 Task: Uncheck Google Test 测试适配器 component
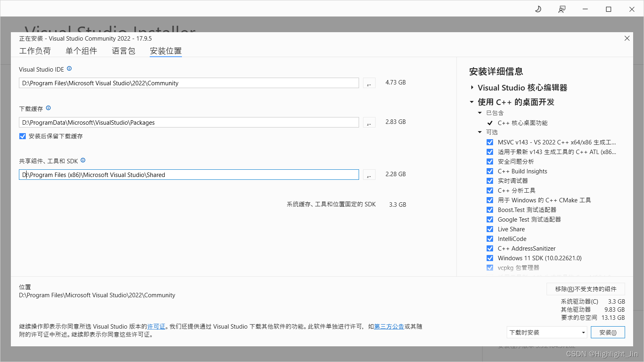(490, 220)
